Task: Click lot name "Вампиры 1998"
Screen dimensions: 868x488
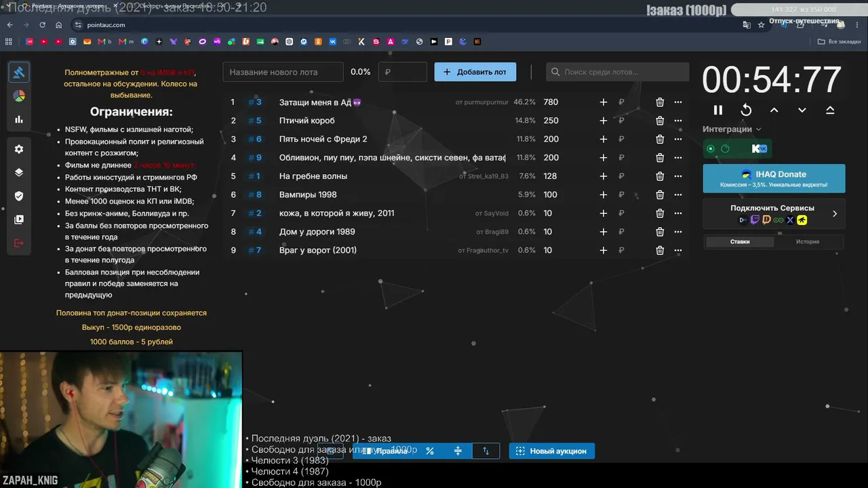Action: point(308,195)
